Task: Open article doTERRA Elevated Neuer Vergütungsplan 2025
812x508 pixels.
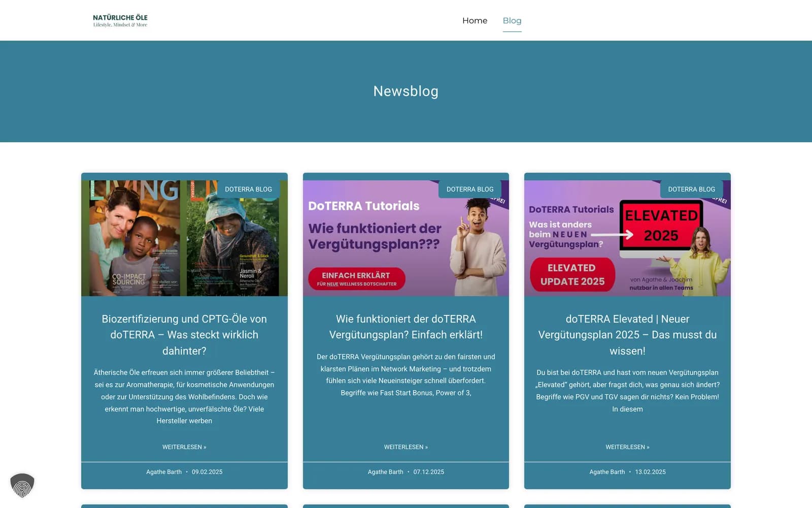Action: (627, 335)
